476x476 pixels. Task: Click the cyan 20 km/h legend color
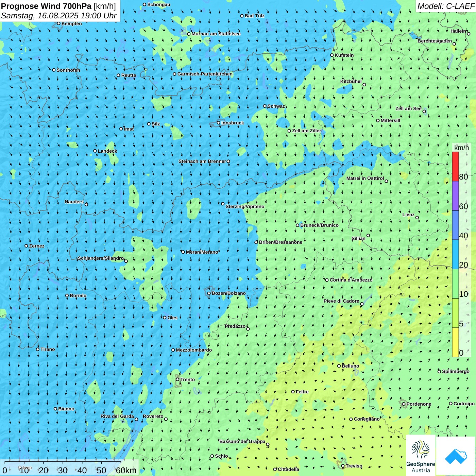(455, 255)
